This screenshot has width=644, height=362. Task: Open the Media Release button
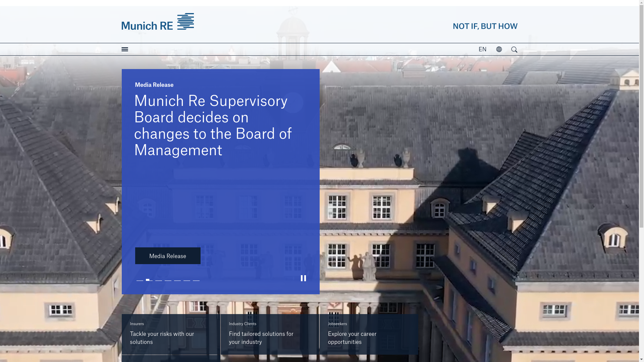168,256
